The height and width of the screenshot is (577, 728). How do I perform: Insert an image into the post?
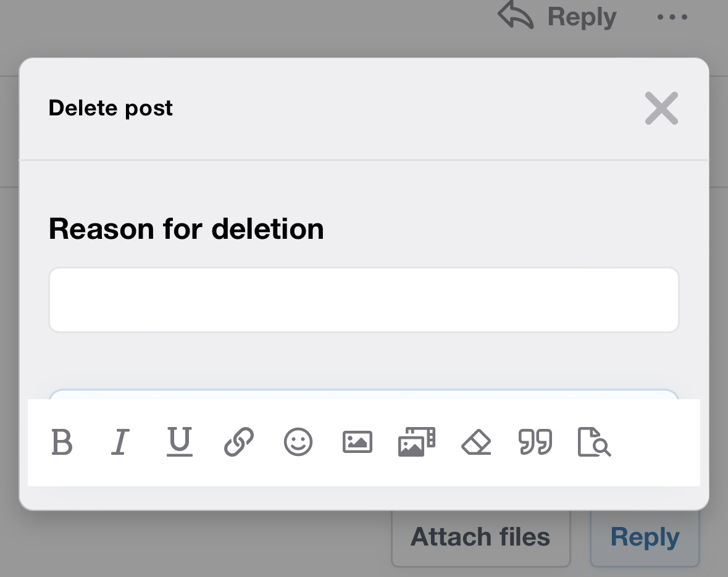coord(358,442)
